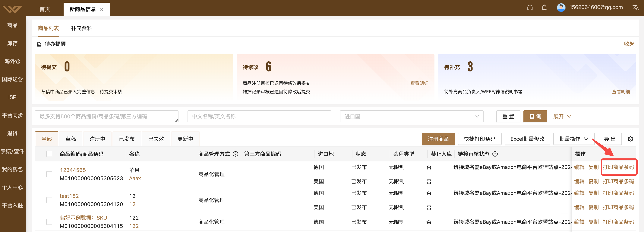Open 索赔/查件 in the sidebar

[x=12, y=151]
